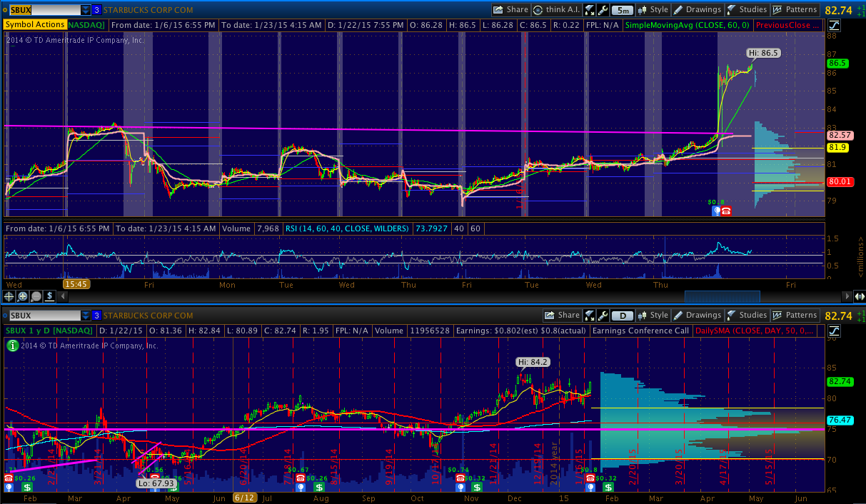Click the D timeframe button in lower chart

(x=623, y=315)
